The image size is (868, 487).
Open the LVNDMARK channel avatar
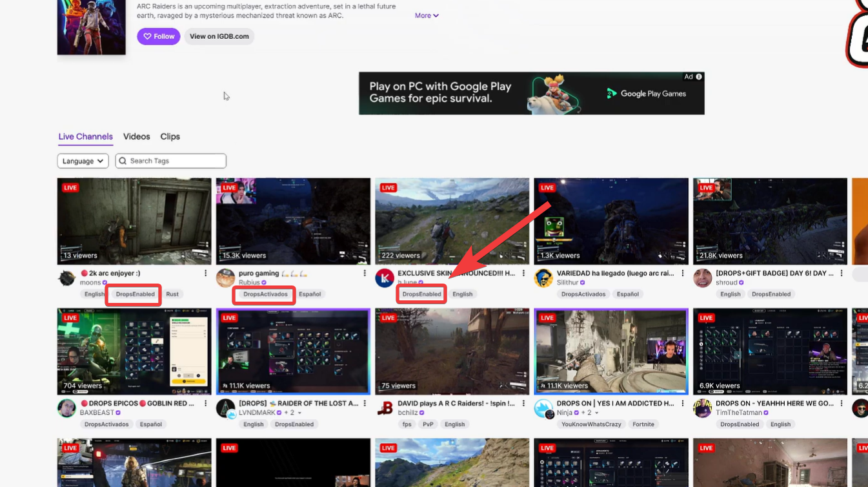coord(225,409)
